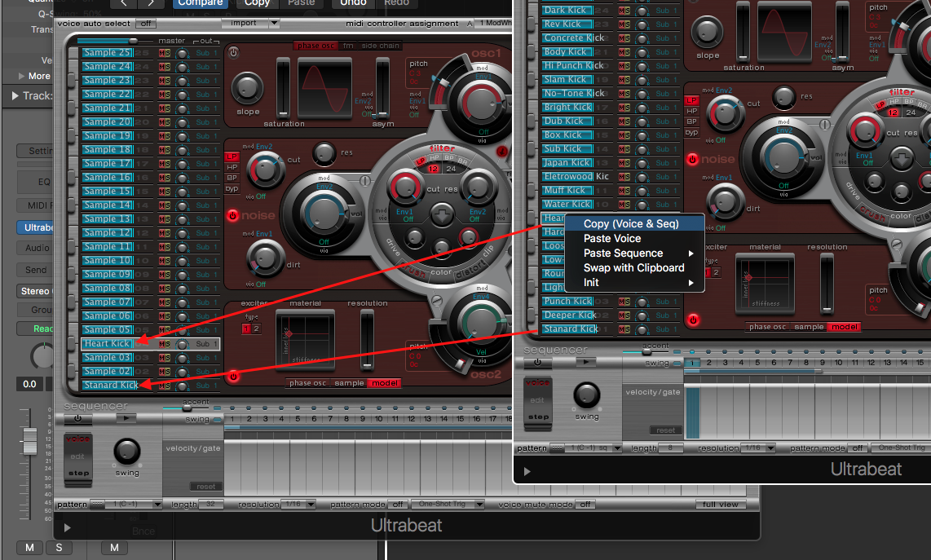
Task: Select byp noise filter in front Ultrabeat window
Action: pyautogui.click(x=691, y=132)
